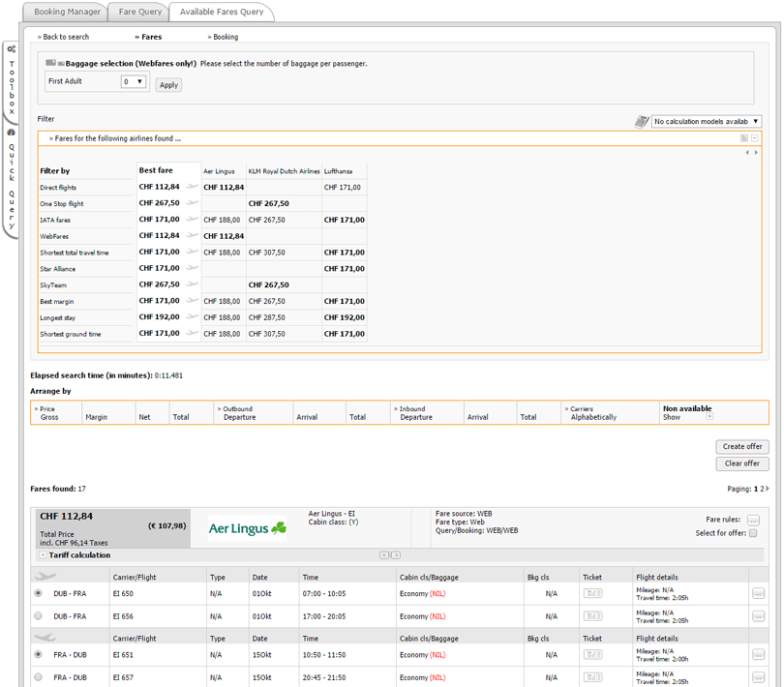Screen dimensions: 784x687
Task: Select outbound flight EI 650 radio button
Action: pyautogui.click(x=38, y=593)
